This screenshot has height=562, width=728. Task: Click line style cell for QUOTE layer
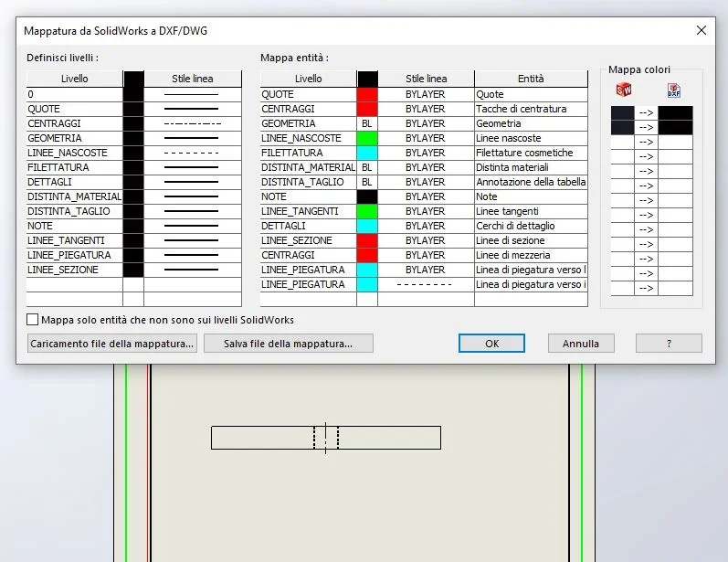[193, 109]
